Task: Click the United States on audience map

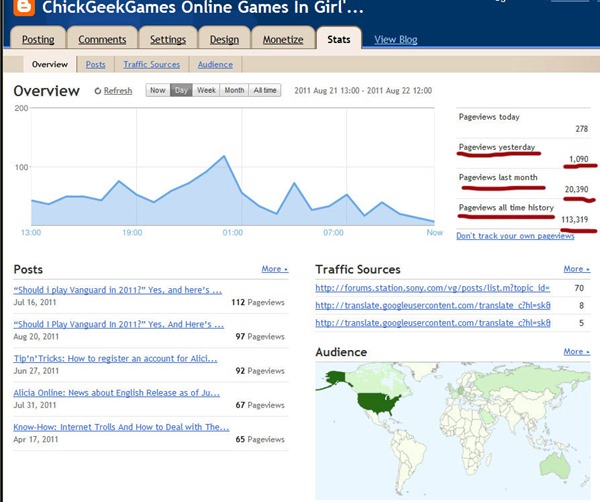Action: pos(379,402)
